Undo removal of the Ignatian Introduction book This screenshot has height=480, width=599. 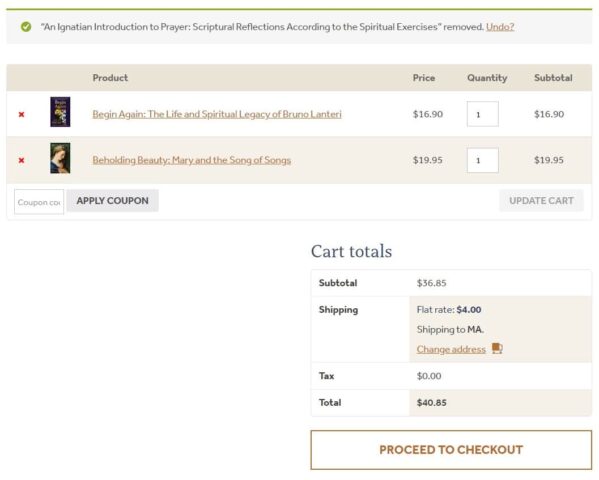(500, 27)
